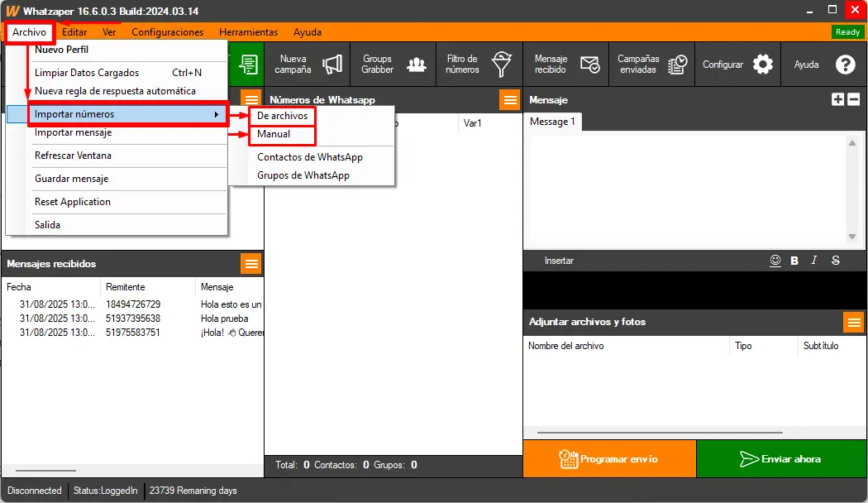
Task: Select Contactos de WhatsApp menu entry
Action: [x=310, y=157]
